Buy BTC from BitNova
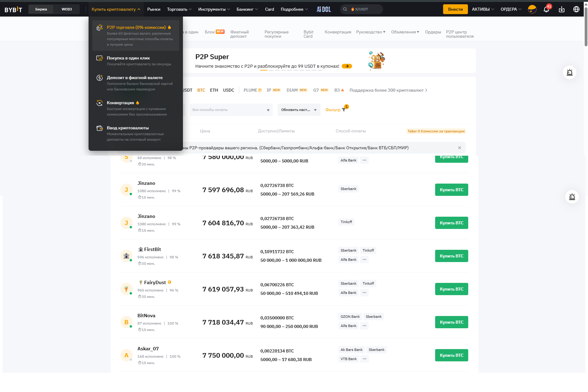 (x=451, y=322)
